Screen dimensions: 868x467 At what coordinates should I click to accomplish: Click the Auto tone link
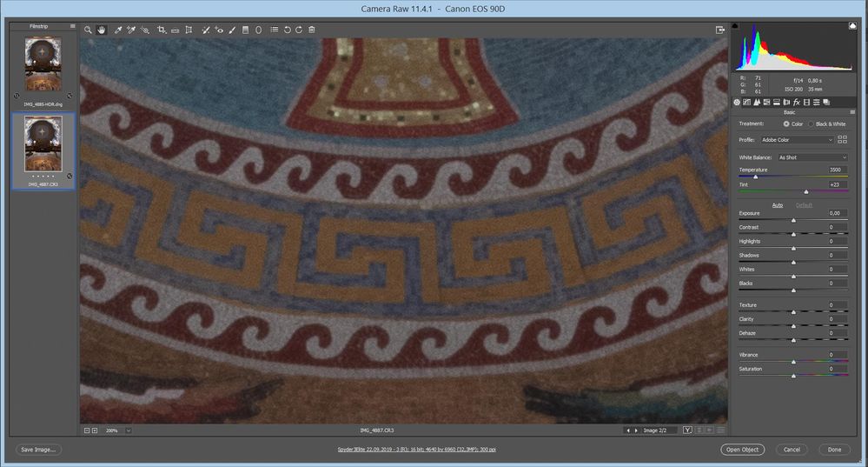tap(778, 205)
